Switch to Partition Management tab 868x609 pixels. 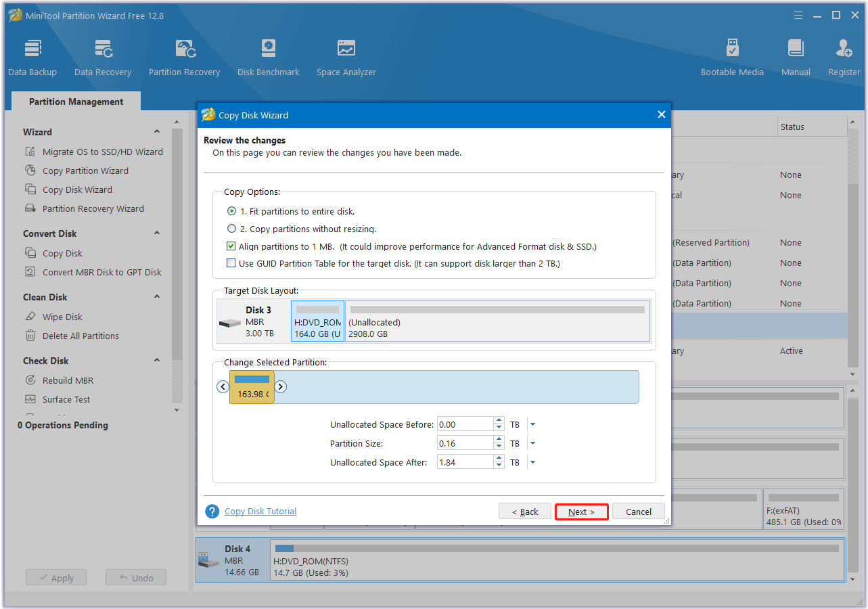[76, 101]
